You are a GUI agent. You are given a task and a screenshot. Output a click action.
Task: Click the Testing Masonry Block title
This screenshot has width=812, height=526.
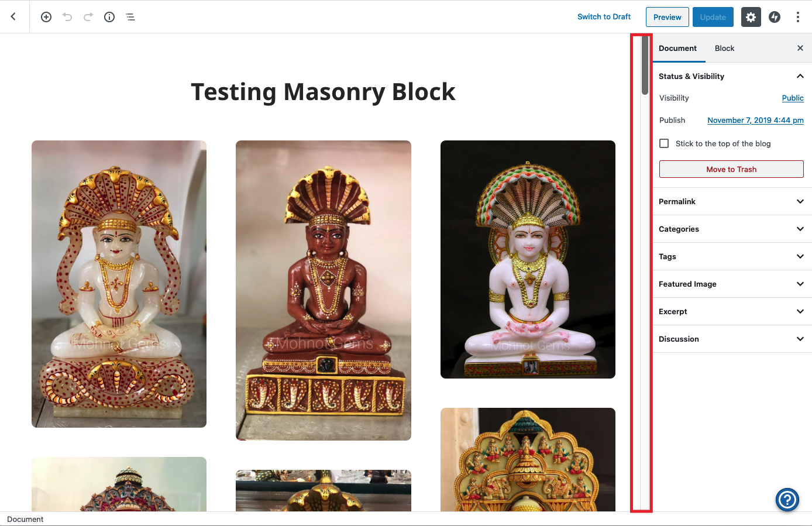point(323,92)
